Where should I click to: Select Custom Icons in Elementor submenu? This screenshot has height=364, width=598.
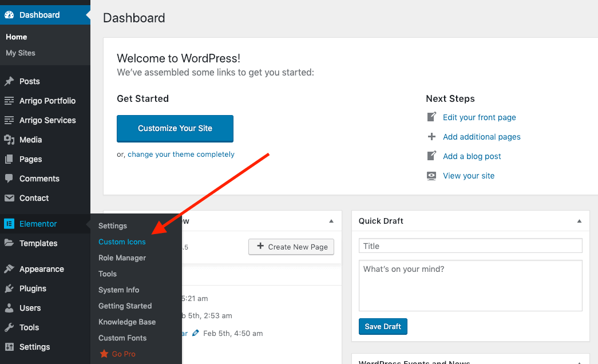(122, 242)
